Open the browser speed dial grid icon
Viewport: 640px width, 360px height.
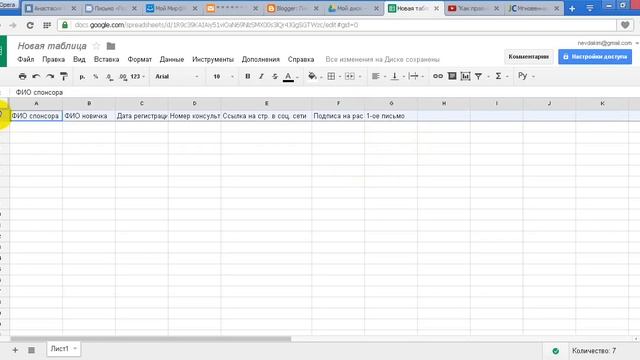(x=47, y=25)
